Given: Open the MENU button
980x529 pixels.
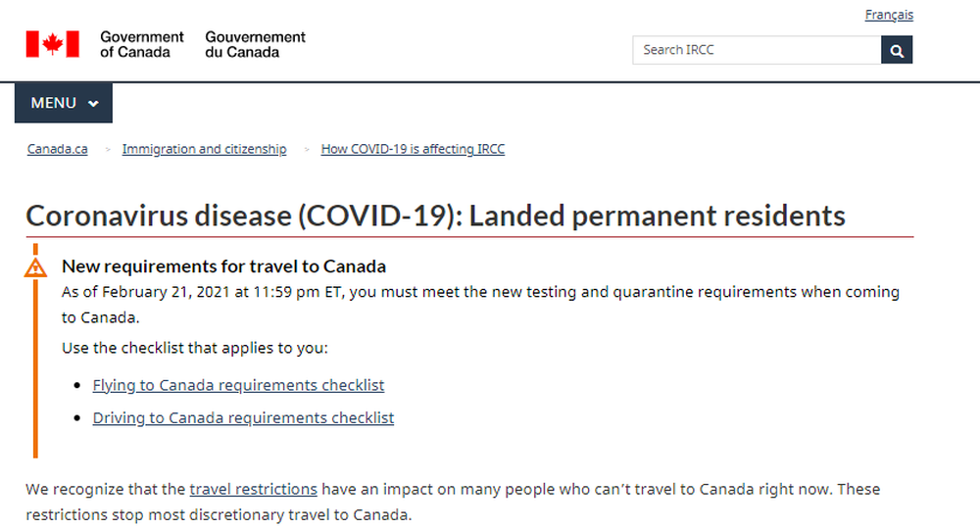Looking at the screenshot, I should (64, 103).
